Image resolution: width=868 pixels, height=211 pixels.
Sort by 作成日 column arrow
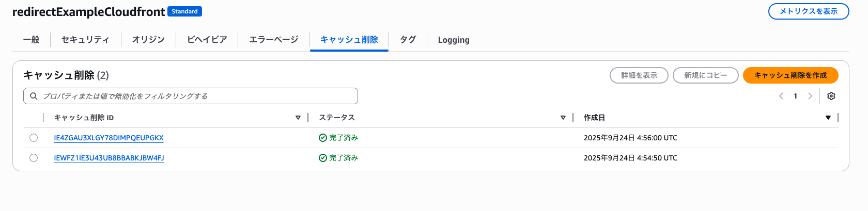pyautogui.click(x=828, y=118)
